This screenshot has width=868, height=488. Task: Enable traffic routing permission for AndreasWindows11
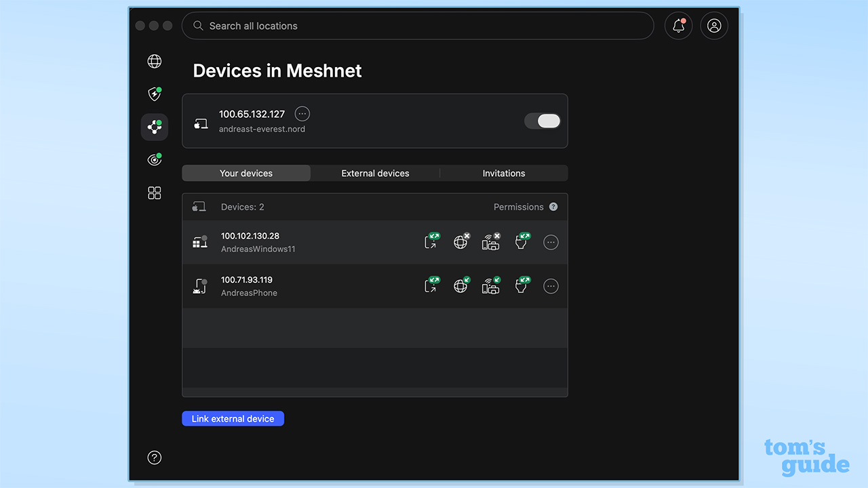pos(462,242)
